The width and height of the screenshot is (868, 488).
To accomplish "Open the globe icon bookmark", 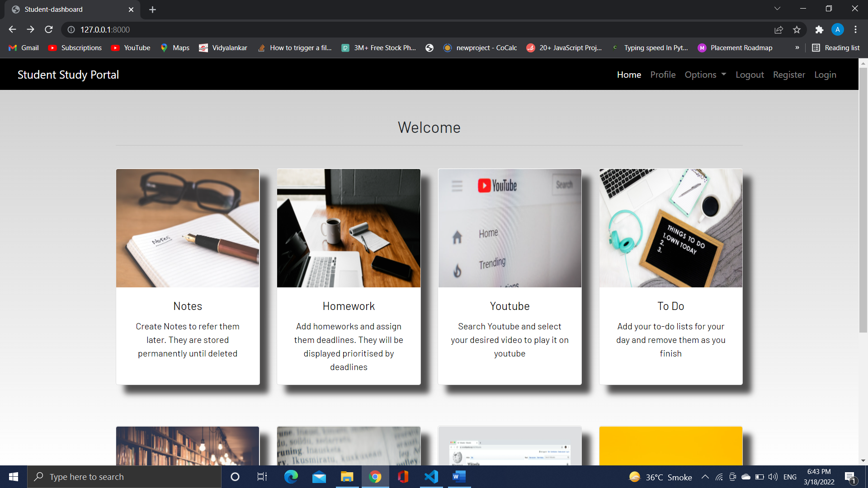I will pyautogui.click(x=429, y=48).
